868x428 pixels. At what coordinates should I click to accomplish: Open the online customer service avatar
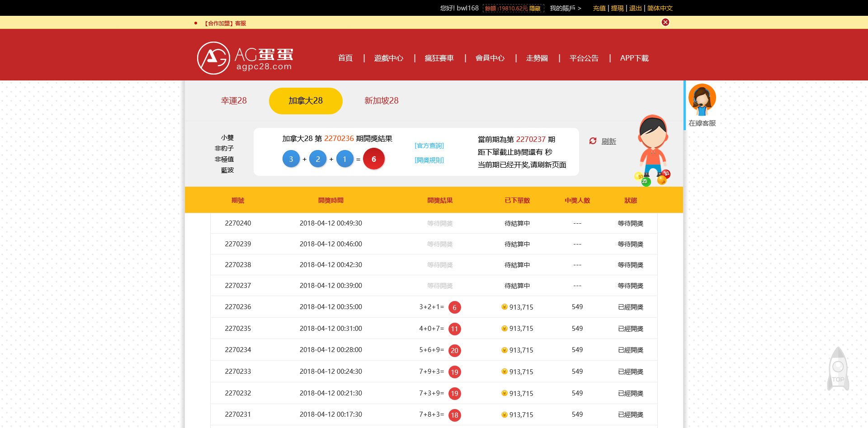[x=702, y=99]
